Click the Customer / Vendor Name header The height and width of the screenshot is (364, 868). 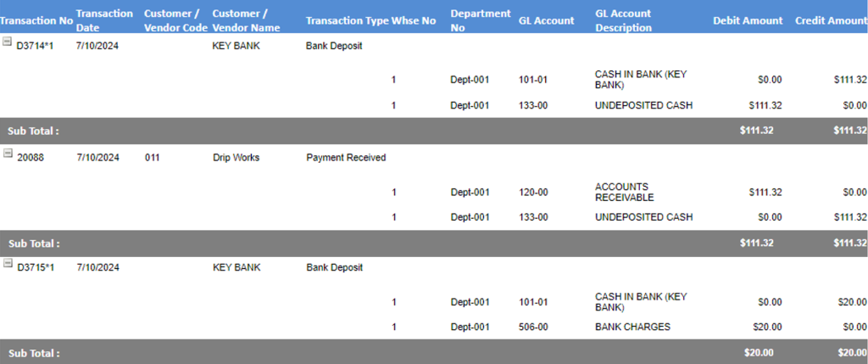pyautogui.click(x=247, y=20)
